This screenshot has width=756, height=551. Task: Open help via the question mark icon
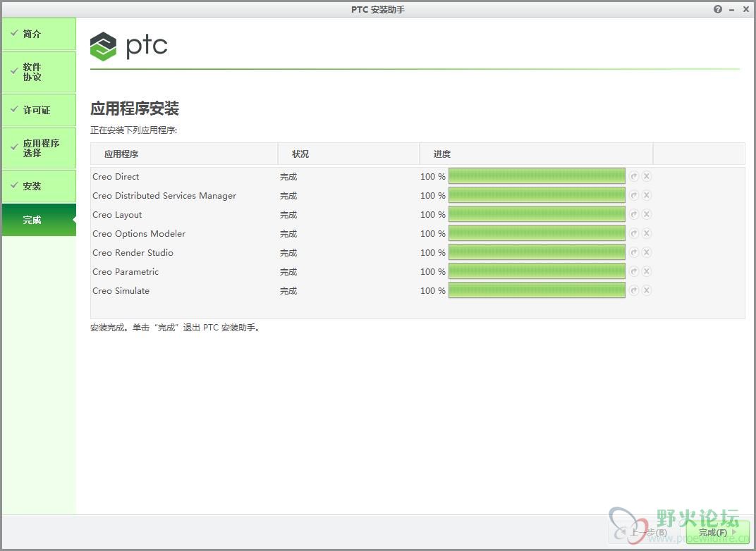coord(718,9)
